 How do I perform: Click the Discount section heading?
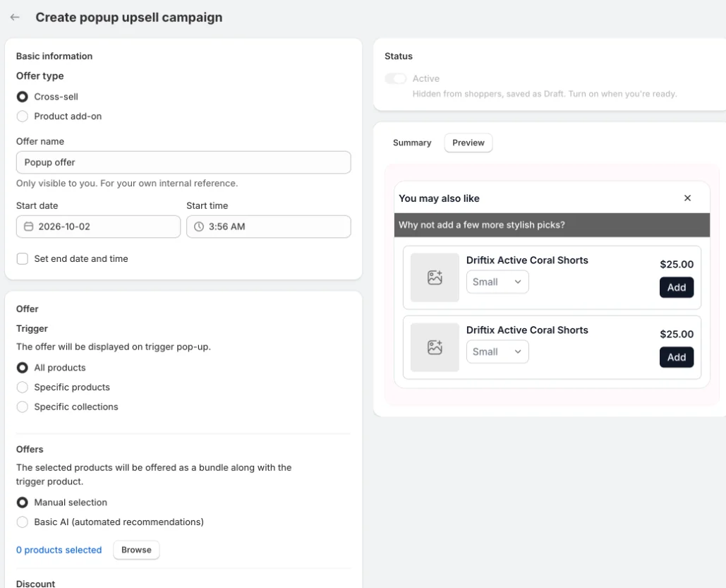click(x=36, y=583)
